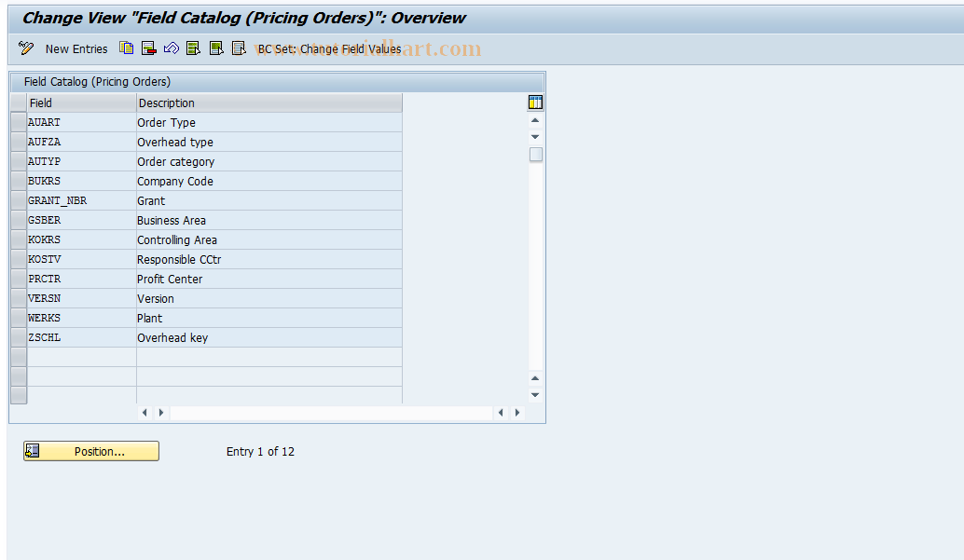Select row marker for AUART

click(19, 122)
